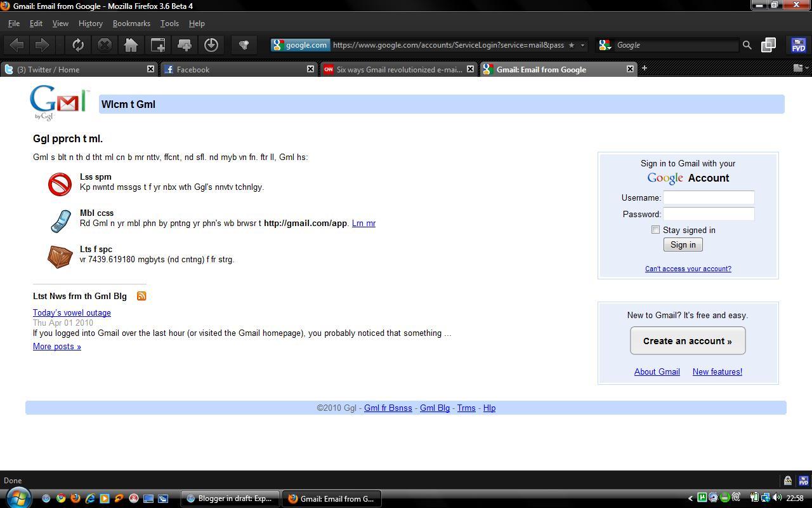Screen dimensions: 812x508
Task: Close the Gmail: Email from Google tab
Action: tap(630, 69)
